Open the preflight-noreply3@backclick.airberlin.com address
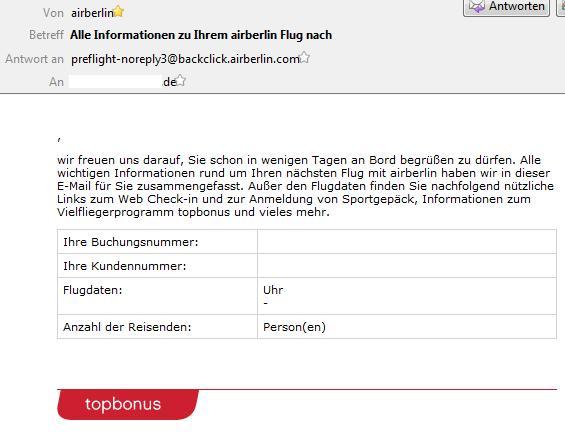 pyautogui.click(x=185, y=59)
